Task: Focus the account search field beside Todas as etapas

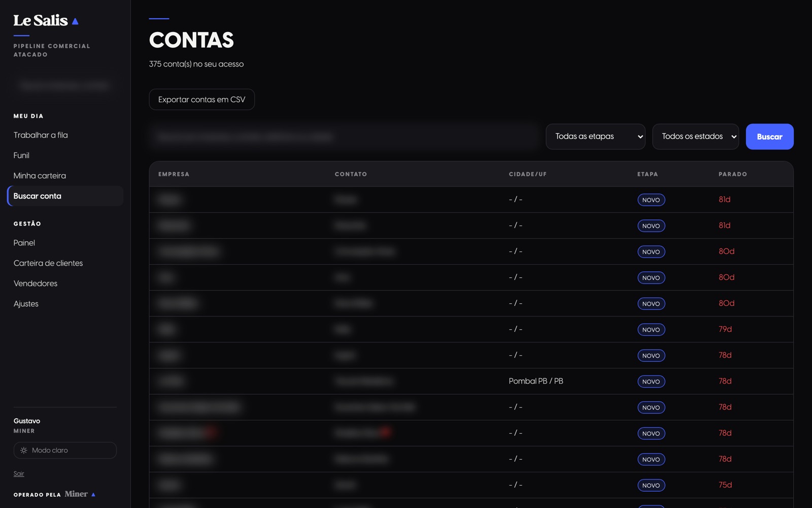Action: pos(344,137)
